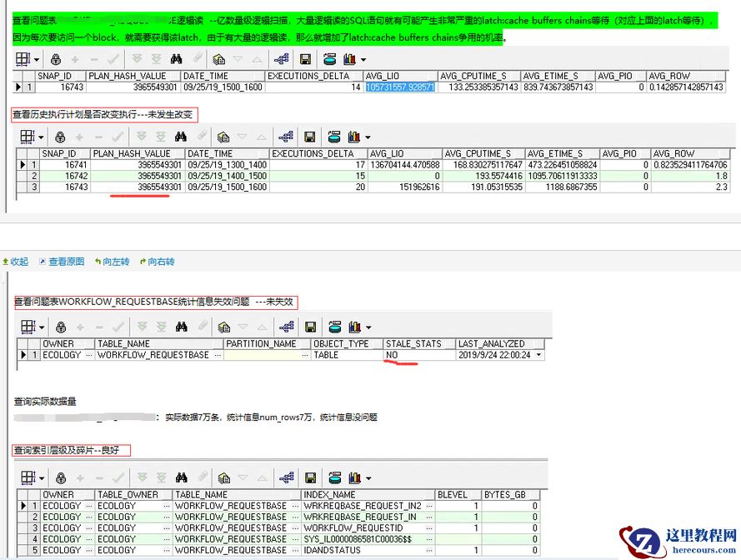Click the query by example icon in the toolbar above the STALE_STATS grid
Image resolution: width=741 pixels, height=560 pixels.
pos(224,327)
